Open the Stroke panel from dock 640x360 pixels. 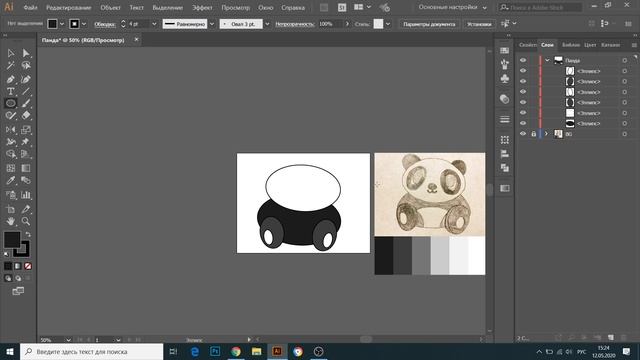tap(504, 119)
